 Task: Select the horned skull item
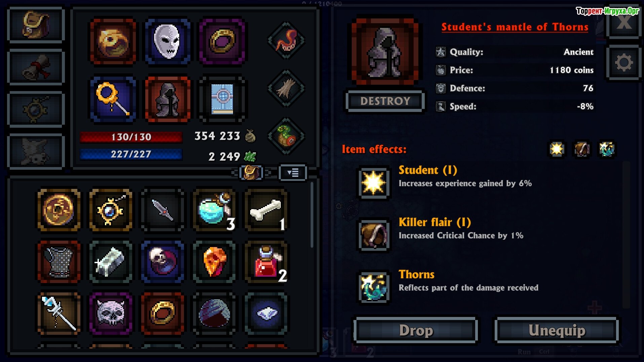tap(111, 313)
